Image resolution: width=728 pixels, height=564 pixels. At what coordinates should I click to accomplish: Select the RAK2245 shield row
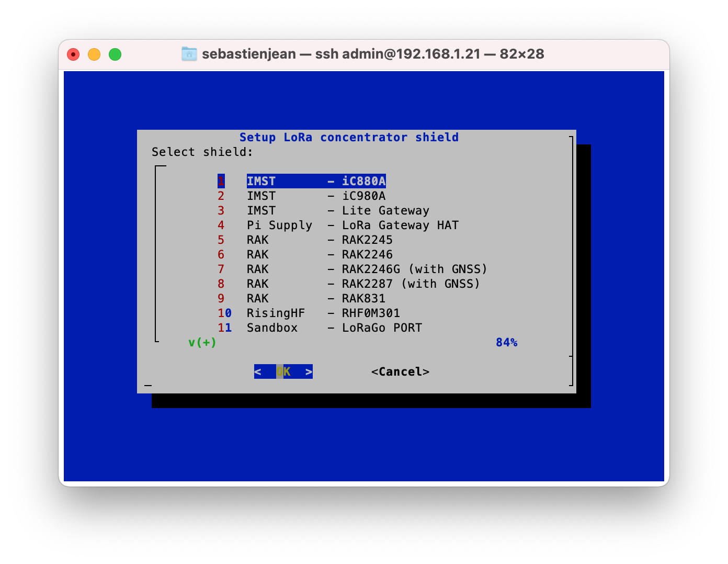[x=305, y=240]
